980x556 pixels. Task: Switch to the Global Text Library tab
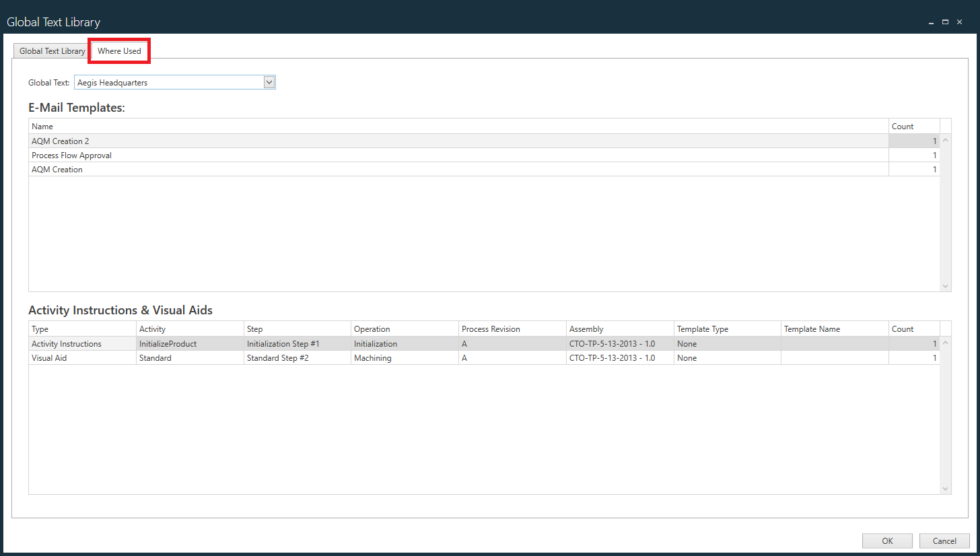tap(52, 51)
